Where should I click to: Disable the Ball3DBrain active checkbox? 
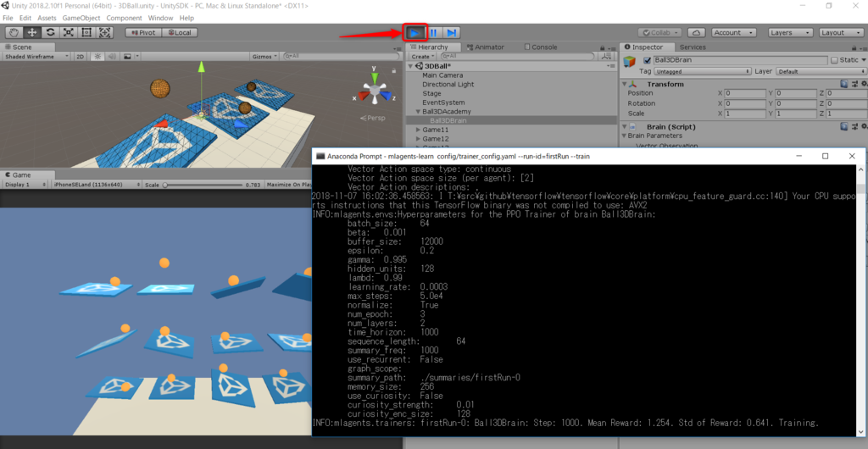pos(647,60)
